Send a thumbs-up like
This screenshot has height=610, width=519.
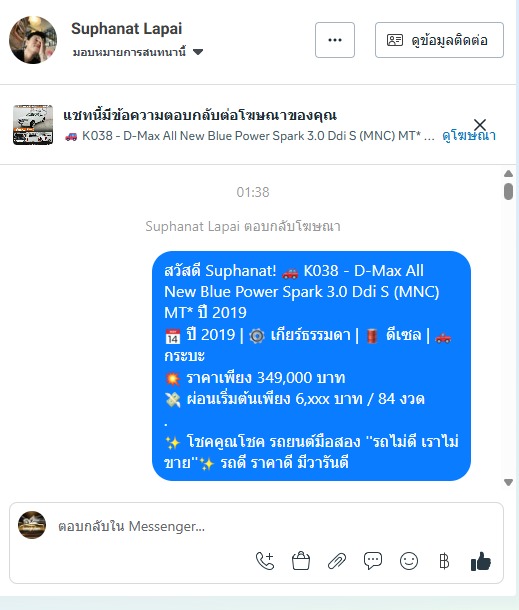480,561
